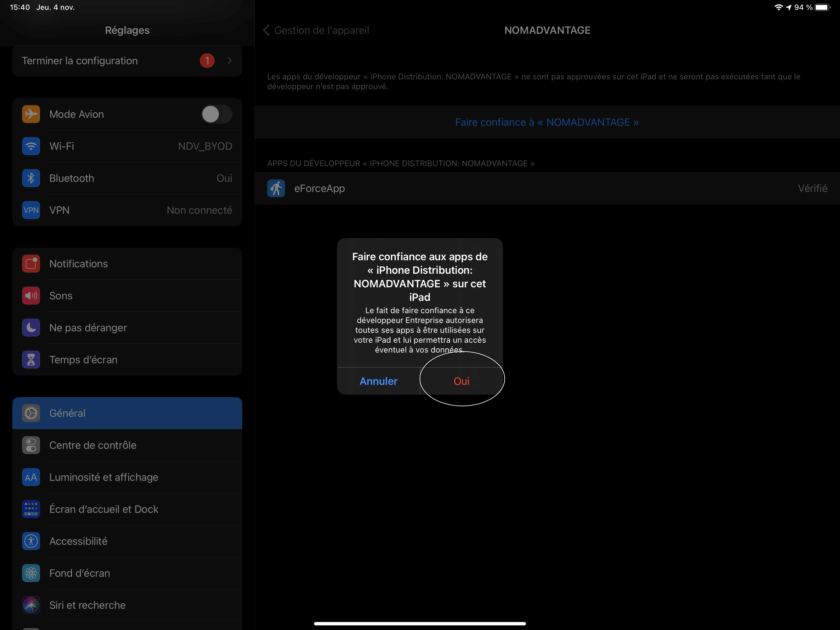
Task: Tap the Jeu. 4 nov. date
Action: tap(55, 7)
